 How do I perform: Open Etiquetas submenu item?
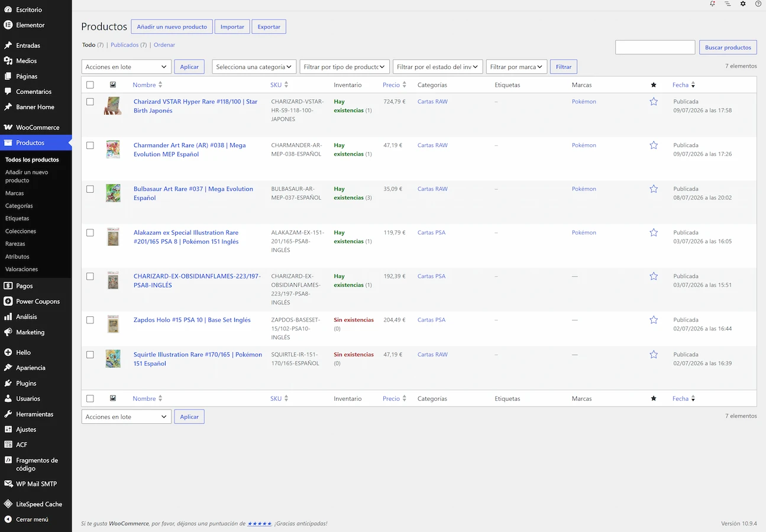(x=17, y=219)
